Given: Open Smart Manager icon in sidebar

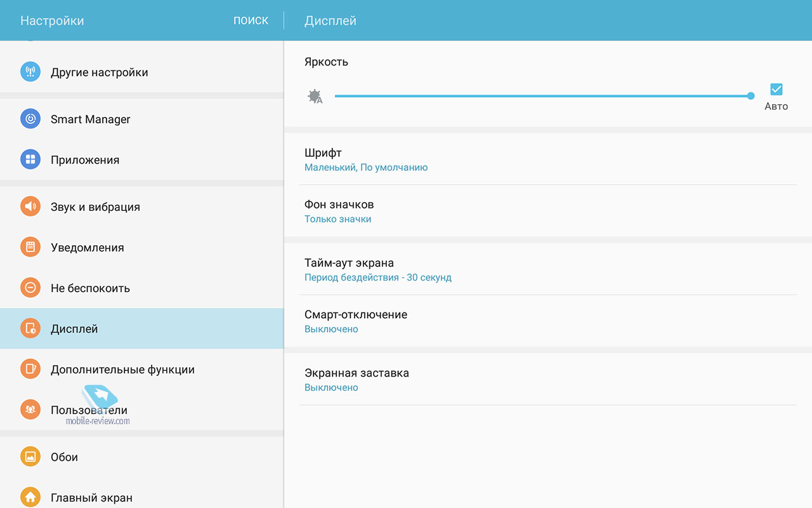Looking at the screenshot, I should click(30, 119).
